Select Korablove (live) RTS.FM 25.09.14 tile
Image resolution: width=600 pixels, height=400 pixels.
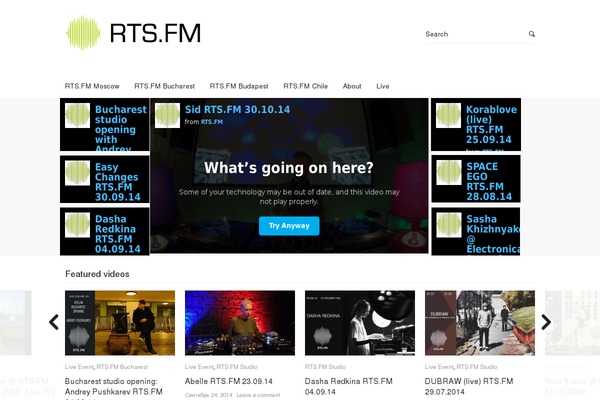point(476,125)
